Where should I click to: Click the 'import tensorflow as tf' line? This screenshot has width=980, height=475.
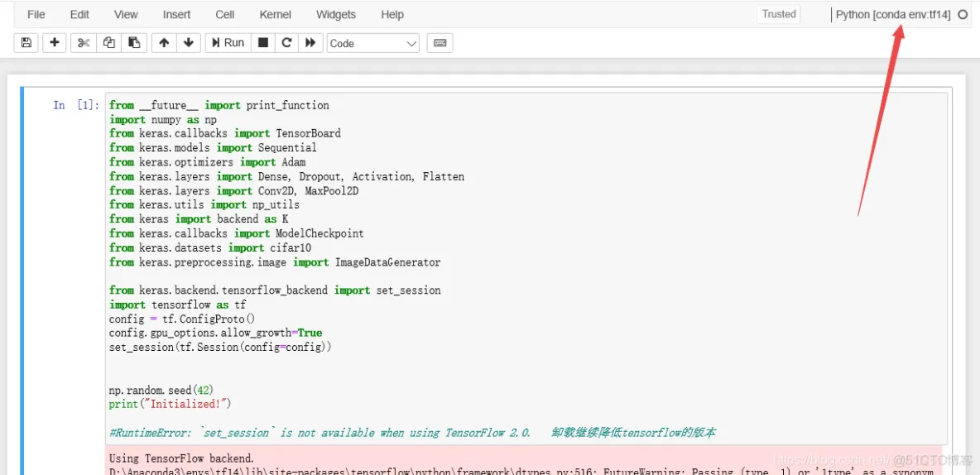click(177, 305)
